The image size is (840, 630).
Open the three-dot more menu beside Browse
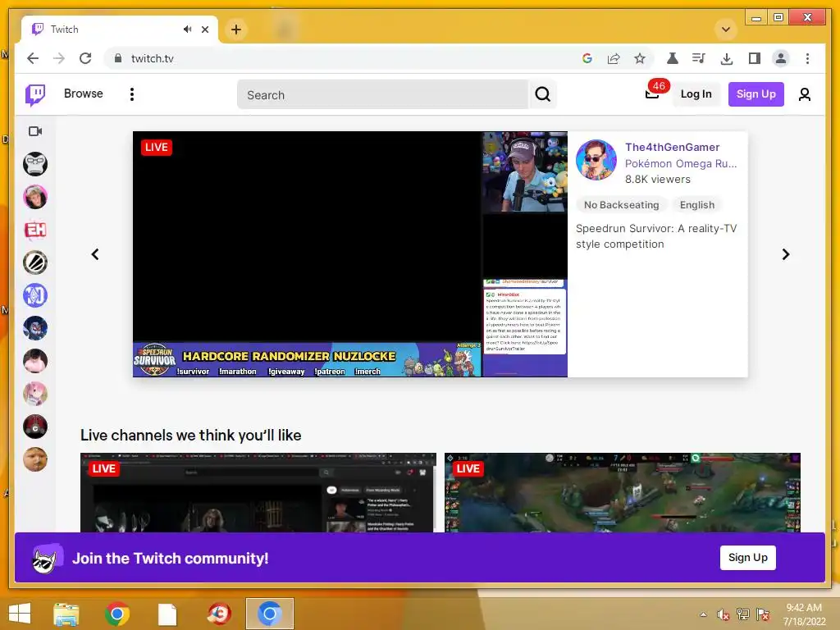132,94
